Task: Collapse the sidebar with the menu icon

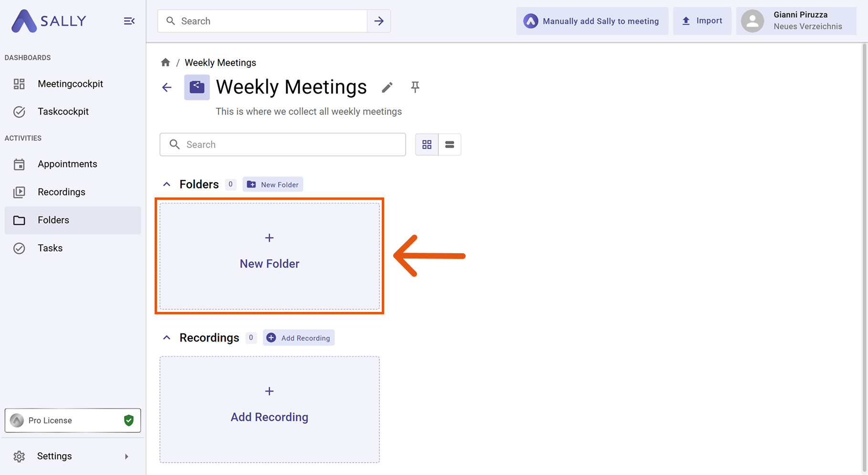Action: pos(129,21)
